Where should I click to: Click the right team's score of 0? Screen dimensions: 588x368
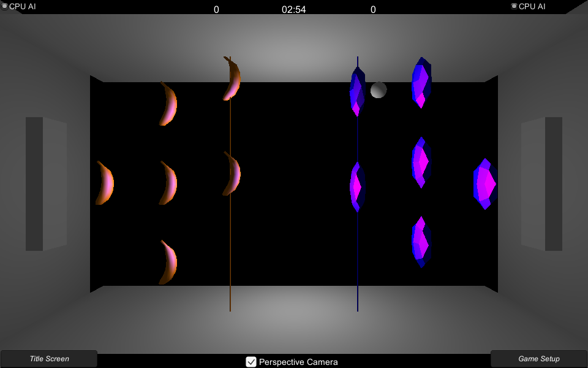[x=373, y=10]
